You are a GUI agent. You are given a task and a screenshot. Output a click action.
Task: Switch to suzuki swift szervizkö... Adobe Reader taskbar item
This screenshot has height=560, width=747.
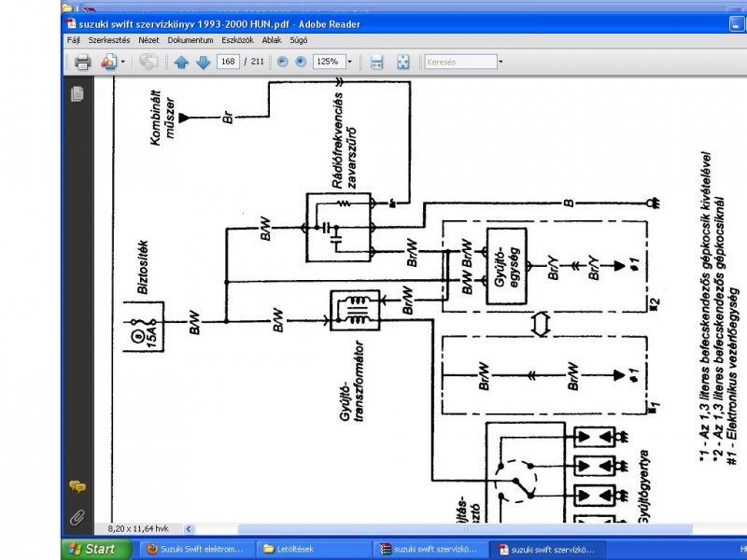[545, 549]
